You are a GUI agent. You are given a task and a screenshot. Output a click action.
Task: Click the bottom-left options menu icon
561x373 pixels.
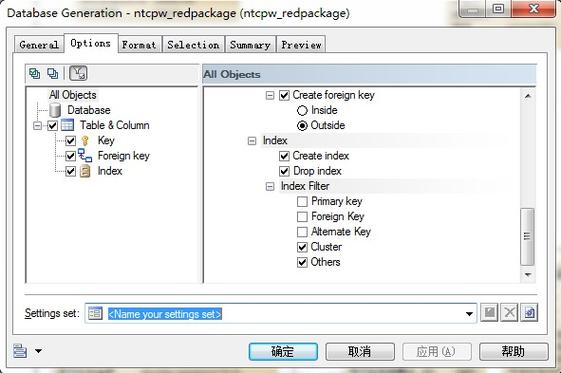click(x=20, y=351)
